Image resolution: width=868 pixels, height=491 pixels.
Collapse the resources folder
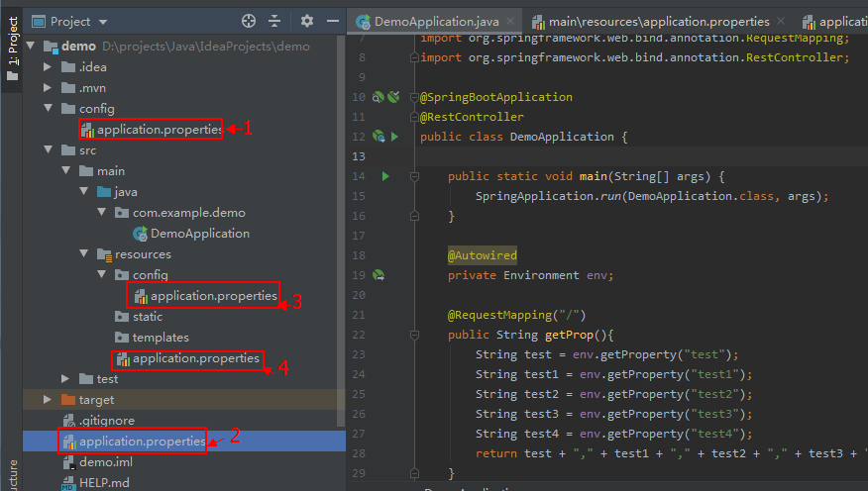click(x=83, y=253)
